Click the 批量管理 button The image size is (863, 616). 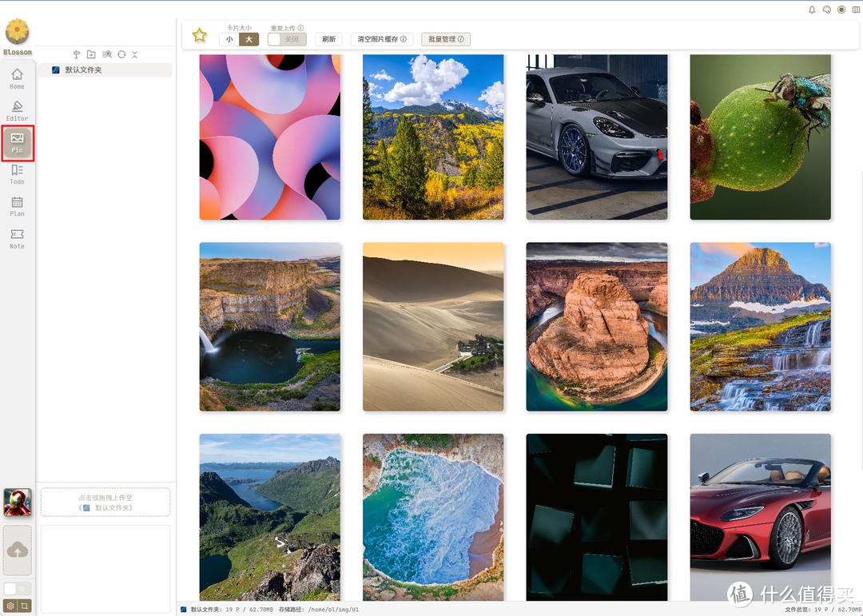(x=446, y=39)
